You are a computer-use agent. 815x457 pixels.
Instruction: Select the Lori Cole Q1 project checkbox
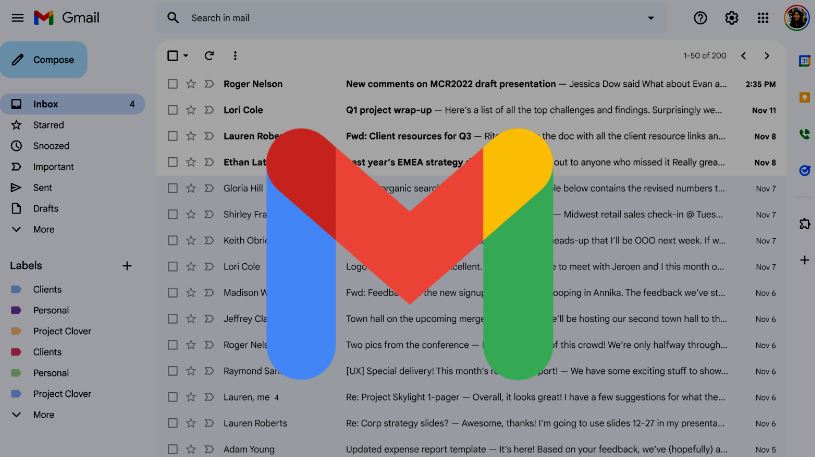pos(173,110)
